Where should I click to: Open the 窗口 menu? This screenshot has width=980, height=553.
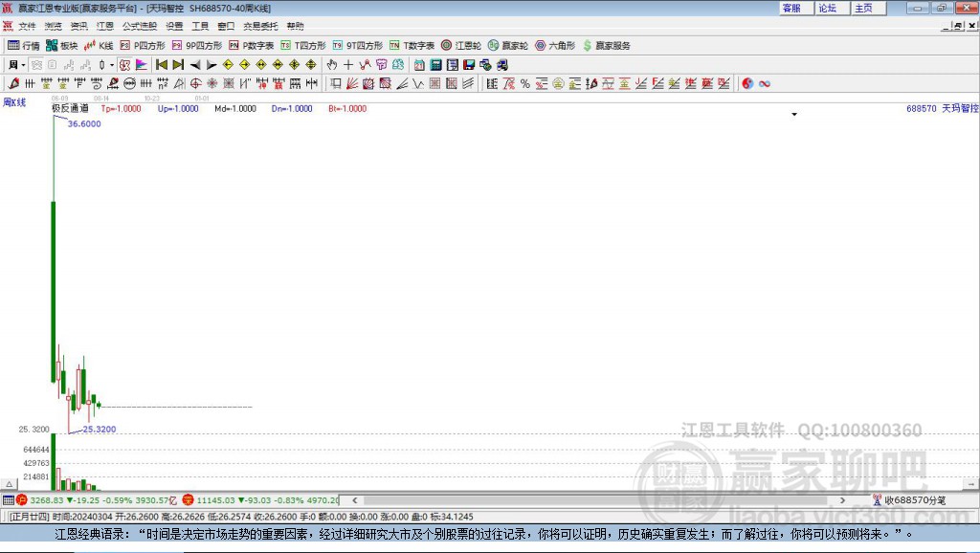226,26
